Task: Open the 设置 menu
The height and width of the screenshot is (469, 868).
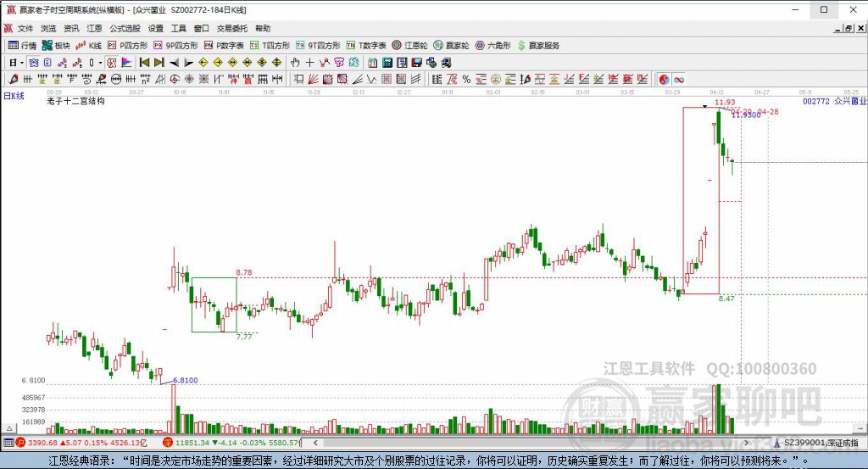Action: tap(156, 28)
